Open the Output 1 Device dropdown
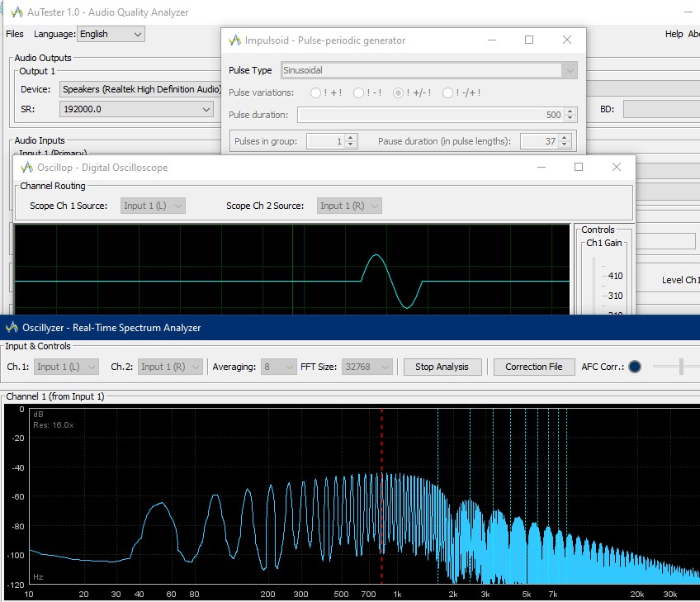Screen dimensions: 700x602 pyautogui.click(x=140, y=89)
